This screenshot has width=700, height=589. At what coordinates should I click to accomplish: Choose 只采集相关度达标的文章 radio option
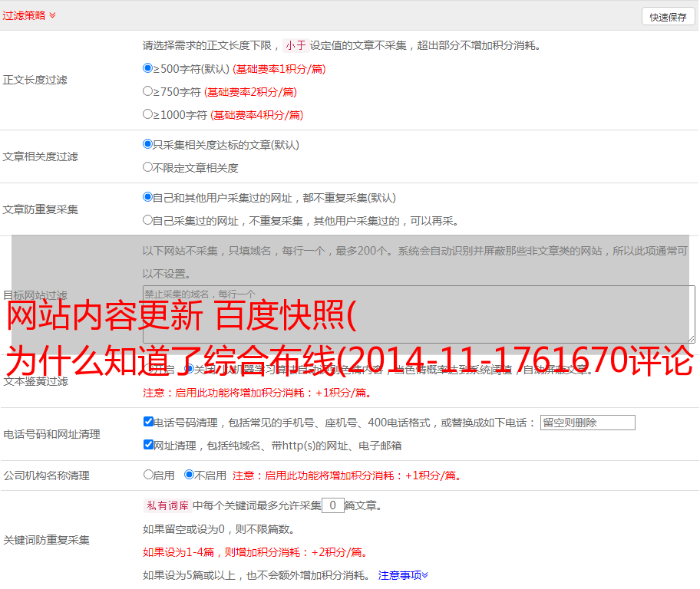point(147,144)
